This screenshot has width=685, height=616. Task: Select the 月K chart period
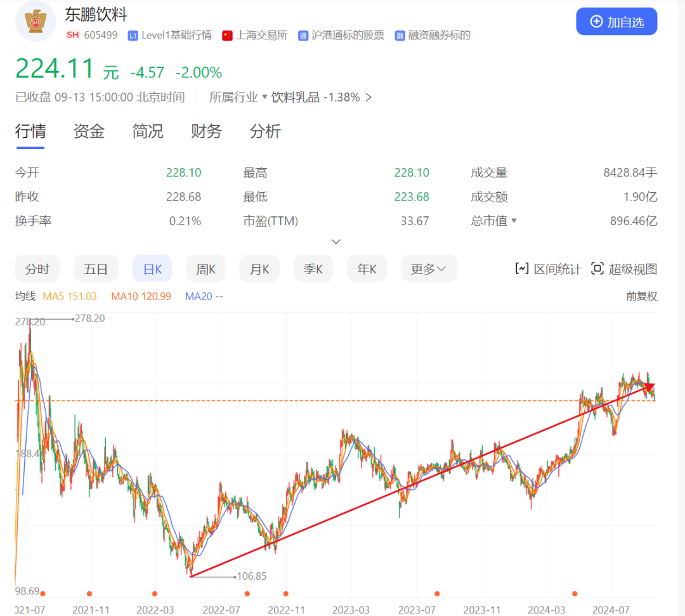(x=259, y=269)
